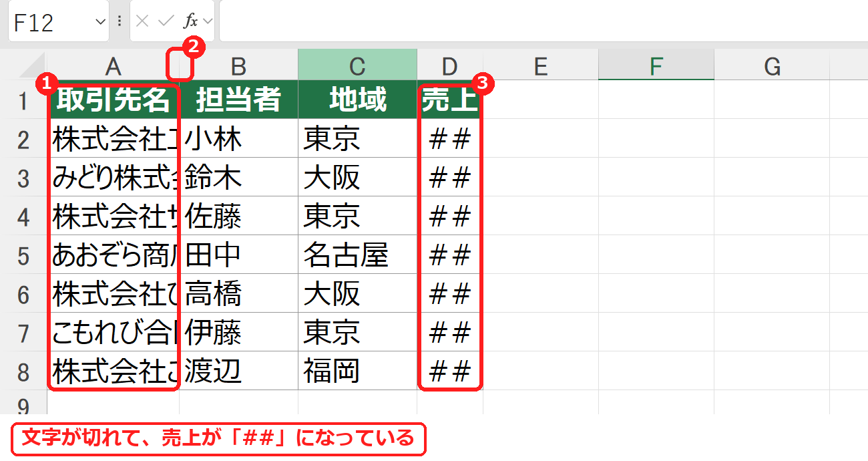Click the cell containing 鈴木
Viewport: 868px width, 461px height.
(239, 177)
